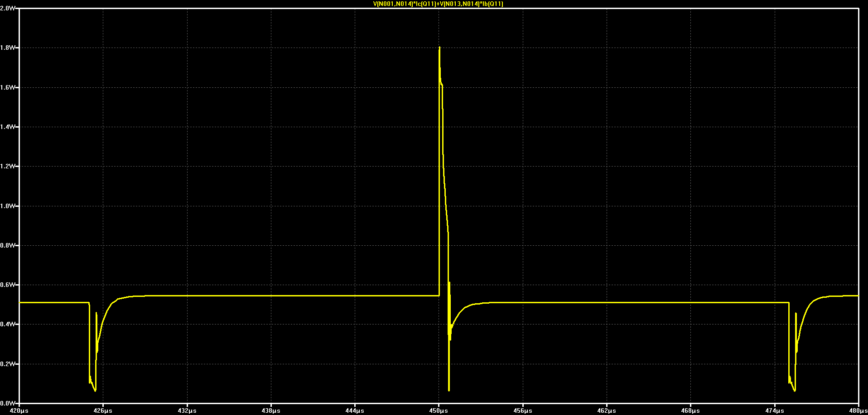Click the 420µs time axis label
This screenshot has height=415, width=868.
[19, 411]
